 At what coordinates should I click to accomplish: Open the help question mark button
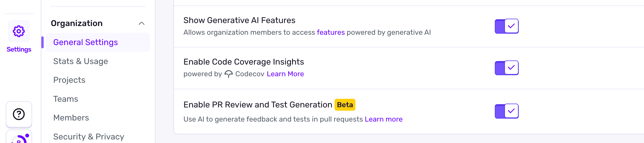pos(19,114)
